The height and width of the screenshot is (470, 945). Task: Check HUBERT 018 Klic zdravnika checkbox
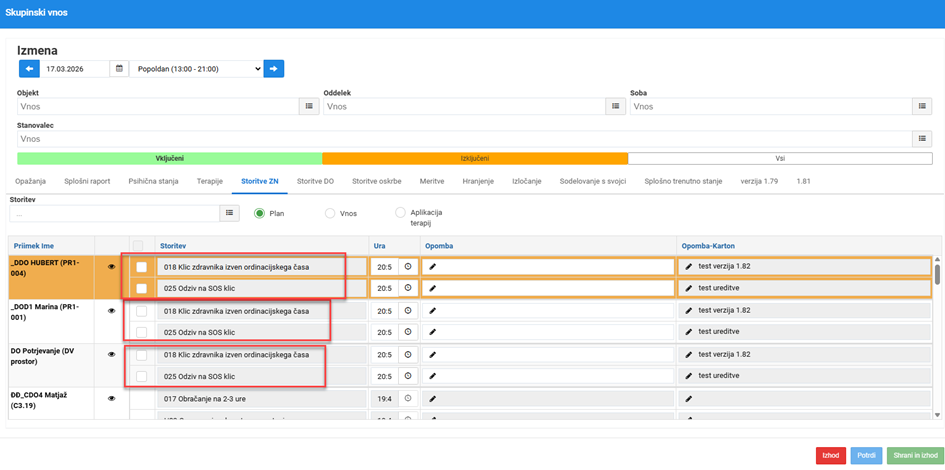click(x=142, y=266)
